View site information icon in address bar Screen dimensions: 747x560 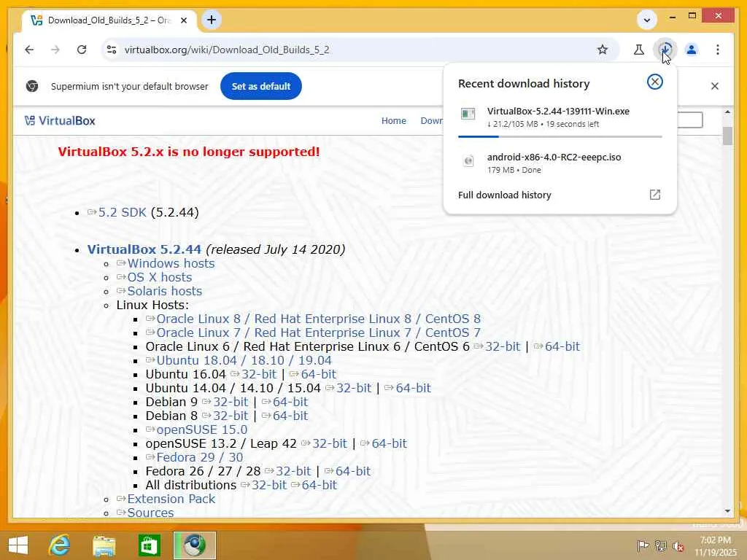[112, 50]
